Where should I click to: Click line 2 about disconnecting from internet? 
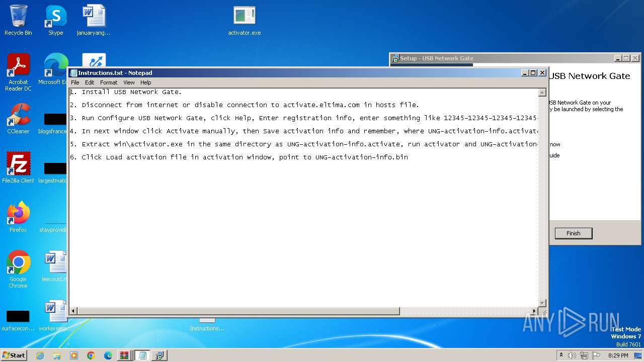245,105
